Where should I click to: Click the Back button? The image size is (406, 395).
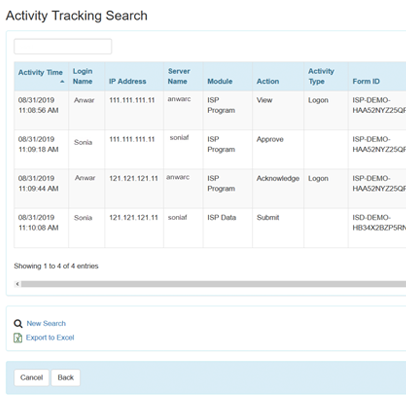tap(65, 378)
